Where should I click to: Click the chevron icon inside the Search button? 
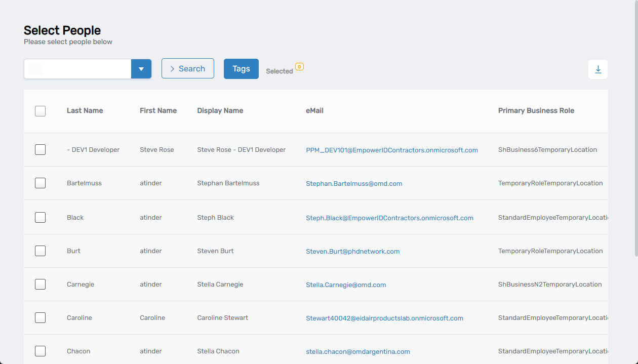173,68
